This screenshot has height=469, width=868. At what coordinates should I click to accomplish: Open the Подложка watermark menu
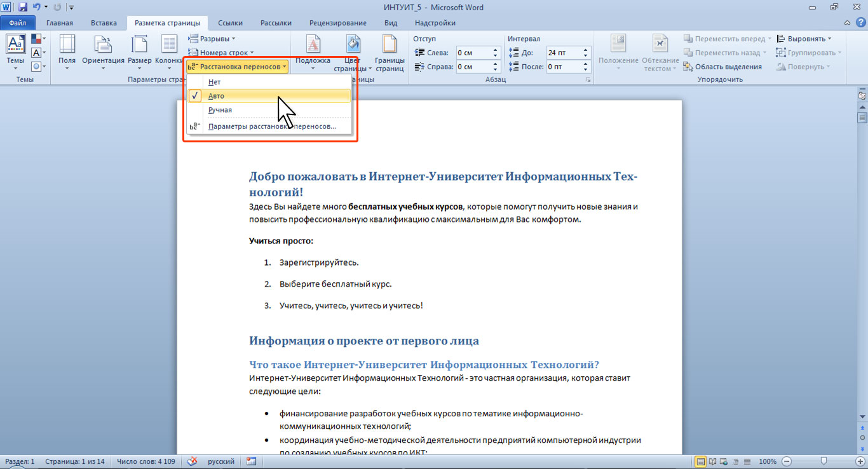pos(313,52)
